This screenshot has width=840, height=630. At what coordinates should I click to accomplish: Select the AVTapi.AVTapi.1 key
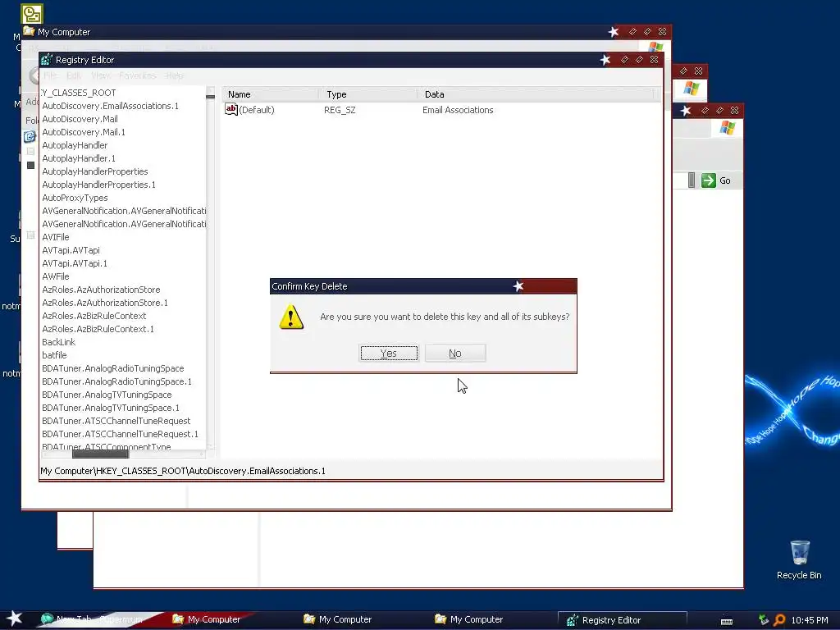pos(75,263)
